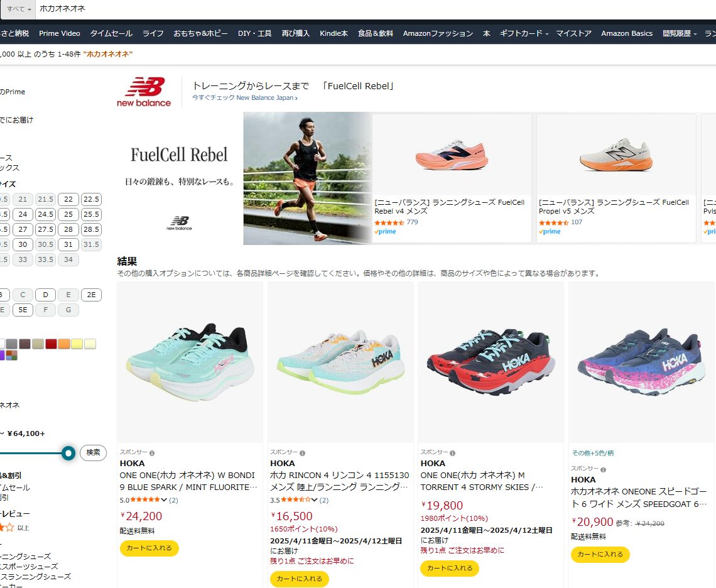Open タイムセール in navigation bar

(x=111, y=33)
